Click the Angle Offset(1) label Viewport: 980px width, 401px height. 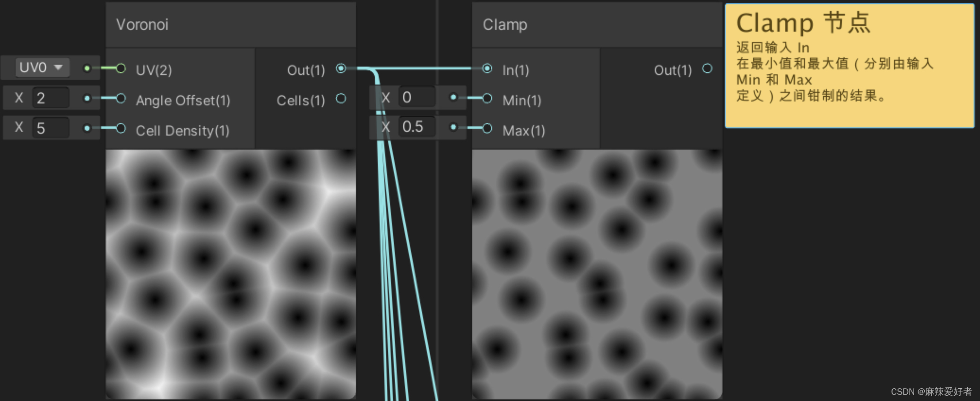(x=183, y=101)
